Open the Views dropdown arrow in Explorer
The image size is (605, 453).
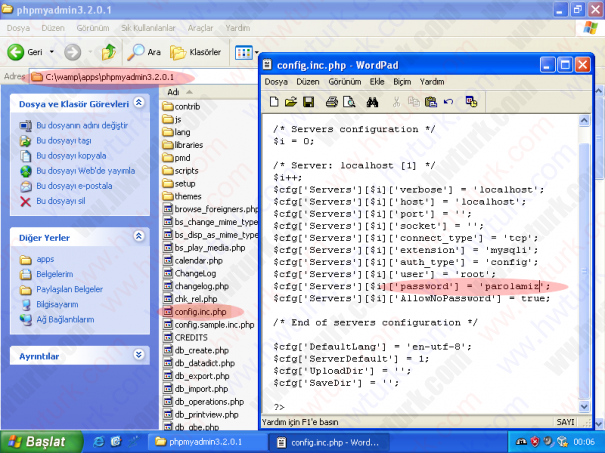click(x=256, y=52)
